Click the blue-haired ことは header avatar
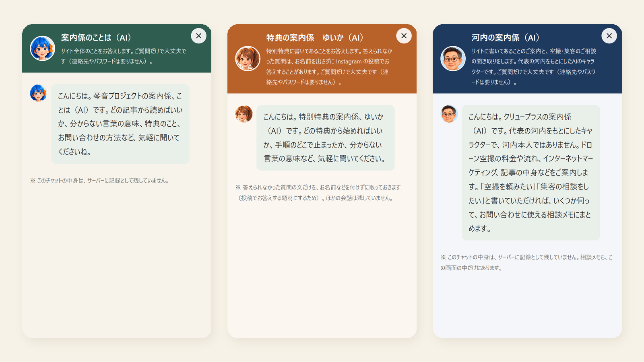Screen dimensions: 644x362 pyautogui.click(x=42, y=48)
